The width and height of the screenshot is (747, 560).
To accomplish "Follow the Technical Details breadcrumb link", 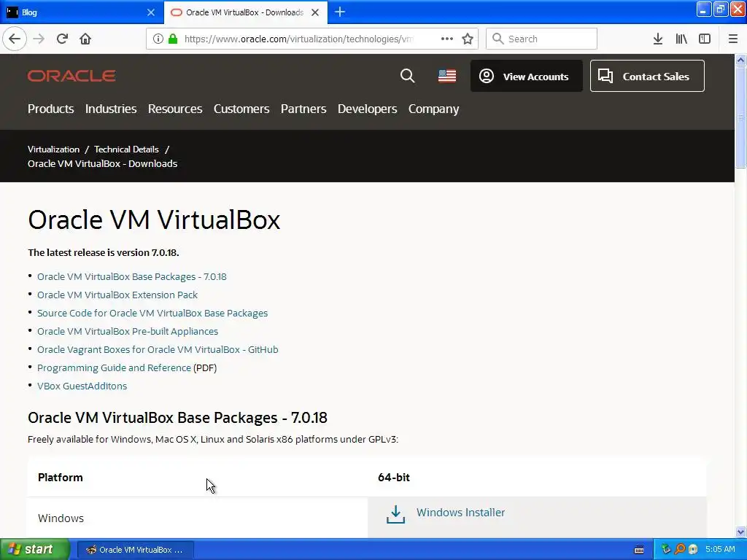I will (126, 149).
